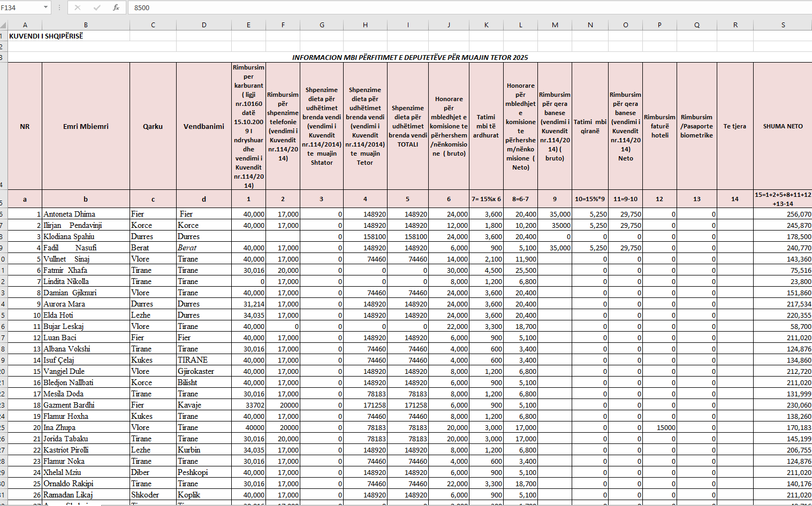Select column K header
The width and height of the screenshot is (812, 506).
click(486, 25)
